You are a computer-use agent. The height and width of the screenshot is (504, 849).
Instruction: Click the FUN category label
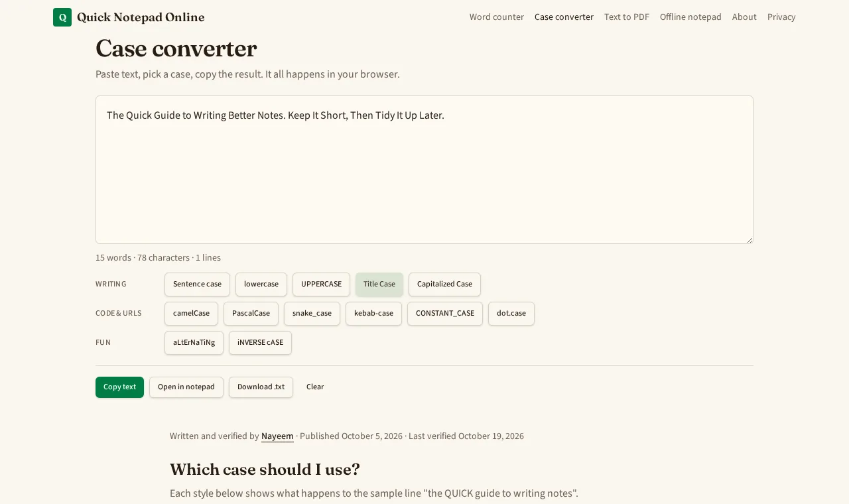(103, 343)
